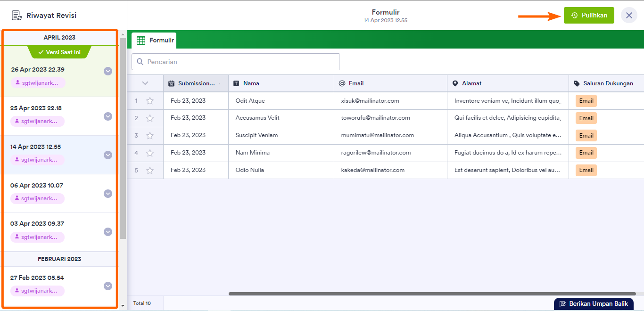This screenshot has height=311, width=644.
Task: Click user tag under 27 Feb 2023 05.54
Action: pos(37,291)
